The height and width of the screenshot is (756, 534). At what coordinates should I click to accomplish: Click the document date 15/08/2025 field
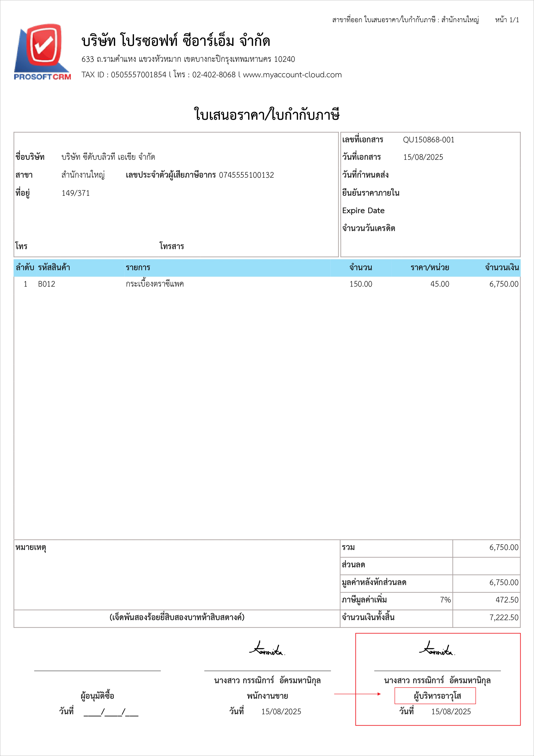pyautogui.click(x=423, y=157)
